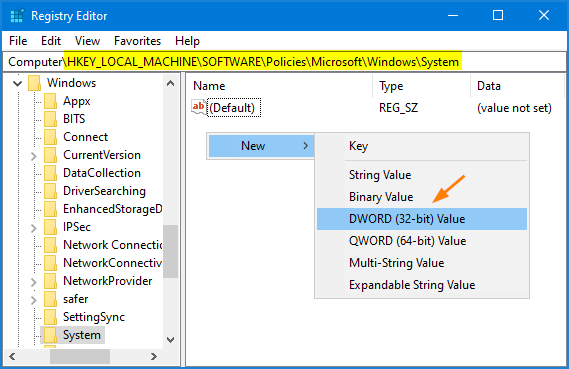Click the Windows folder icon
Image resolution: width=569 pixels, height=369 pixels.
coord(34,83)
